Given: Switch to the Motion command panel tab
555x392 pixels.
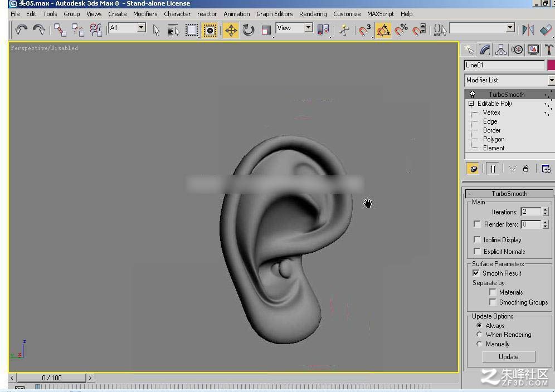Looking at the screenshot, I should pos(517,50).
